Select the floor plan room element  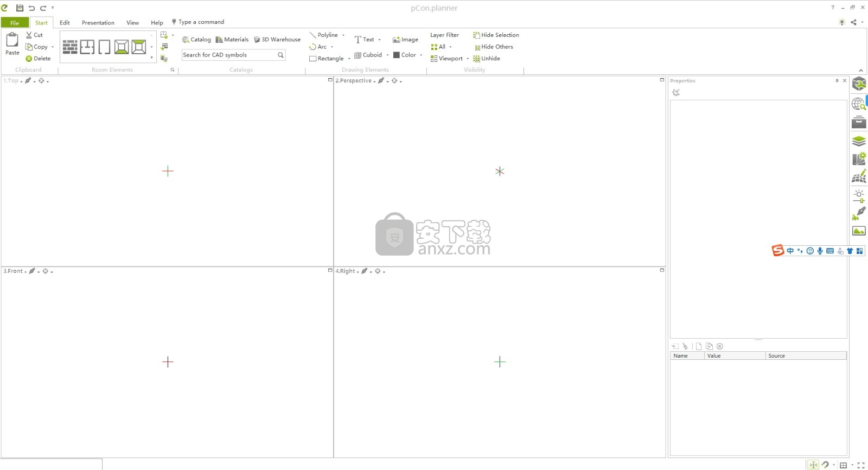(87, 47)
